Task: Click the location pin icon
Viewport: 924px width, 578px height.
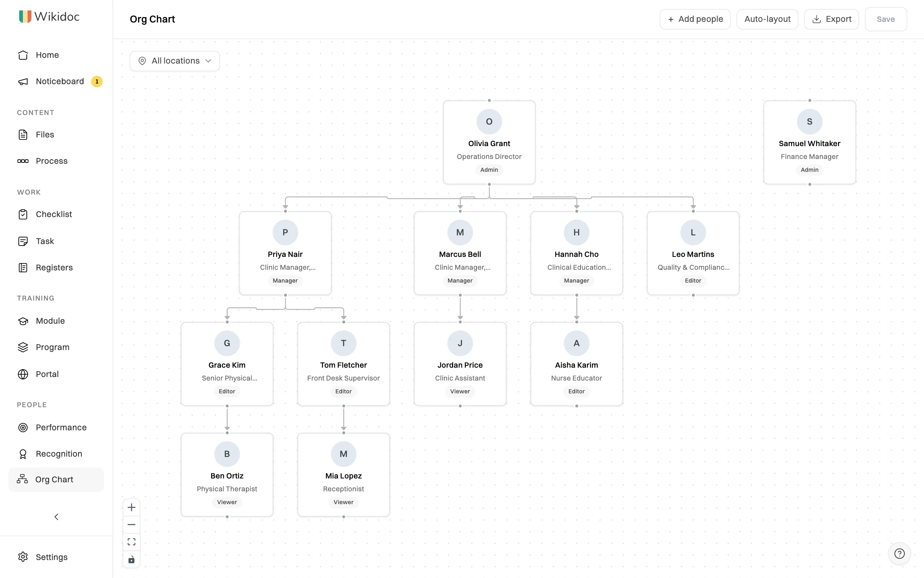Action: tap(142, 61)
